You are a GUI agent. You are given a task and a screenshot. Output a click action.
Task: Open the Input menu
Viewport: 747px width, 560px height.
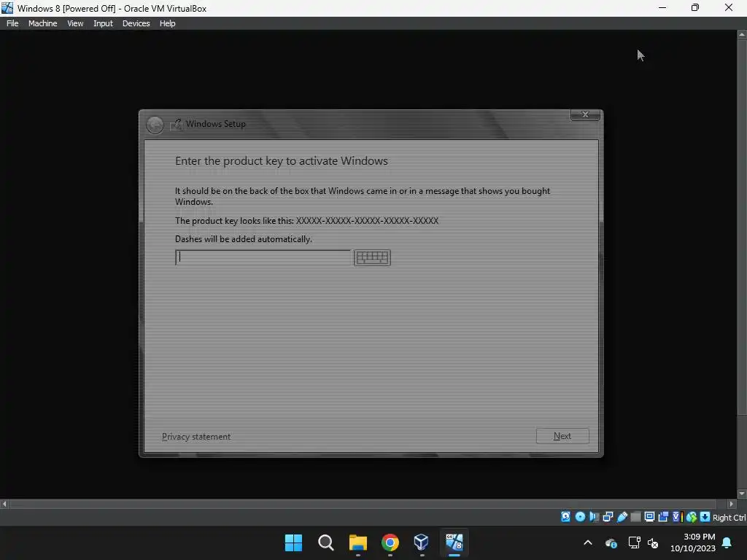(103, 23)
